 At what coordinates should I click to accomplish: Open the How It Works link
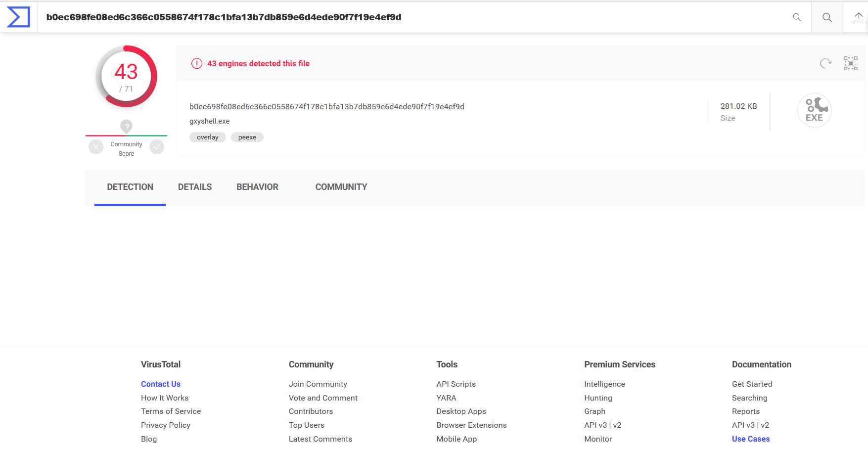pos(165,398)
